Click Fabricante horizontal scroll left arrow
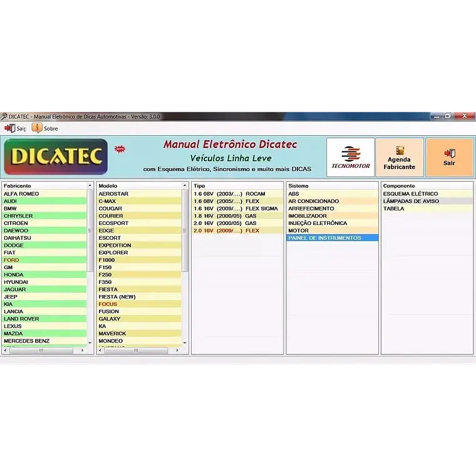Screen dimensions: 476x476 [5, 350]
